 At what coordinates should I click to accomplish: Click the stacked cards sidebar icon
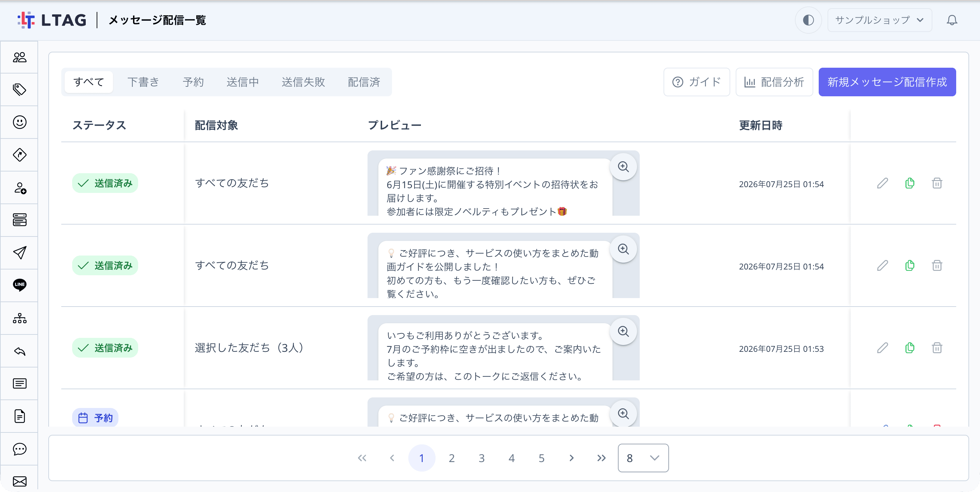19,220
